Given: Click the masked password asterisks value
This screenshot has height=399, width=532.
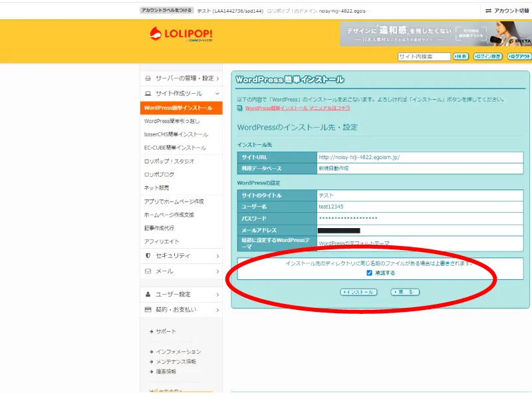Looking at the screenshot, I should tap(348, 218).
